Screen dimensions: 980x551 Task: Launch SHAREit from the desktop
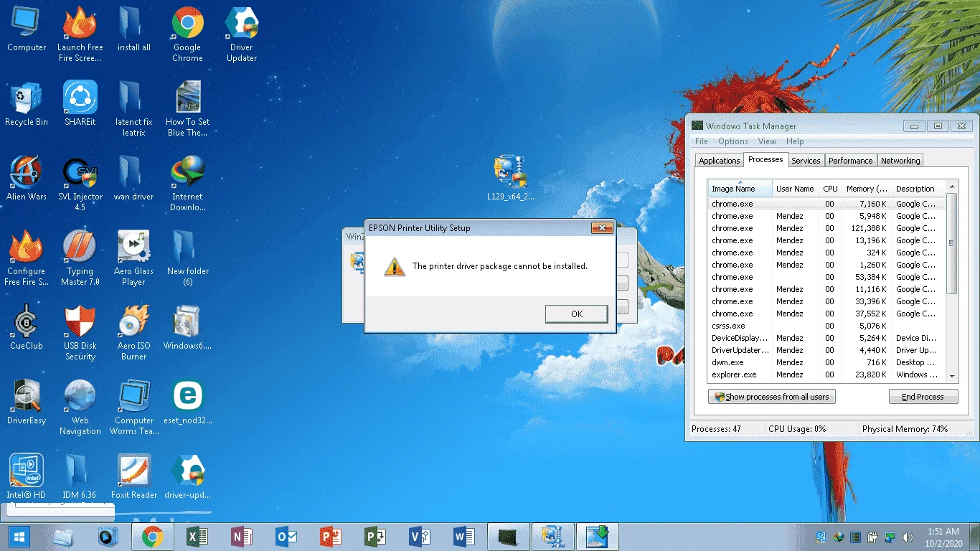pyautogui.click(x=80, y=104)
